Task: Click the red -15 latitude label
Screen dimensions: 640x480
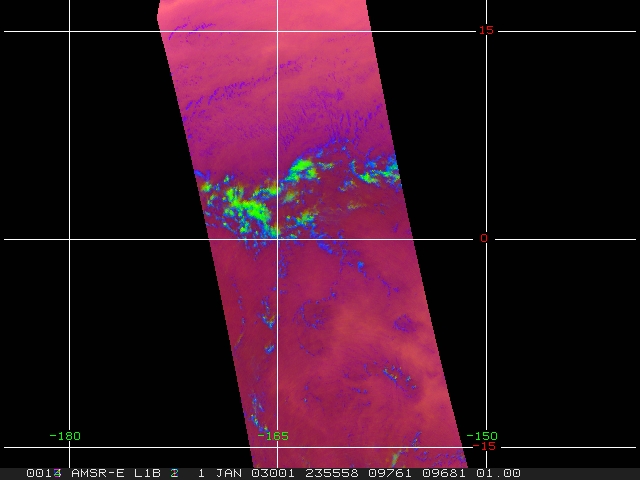Action: [x=484, y=446]
